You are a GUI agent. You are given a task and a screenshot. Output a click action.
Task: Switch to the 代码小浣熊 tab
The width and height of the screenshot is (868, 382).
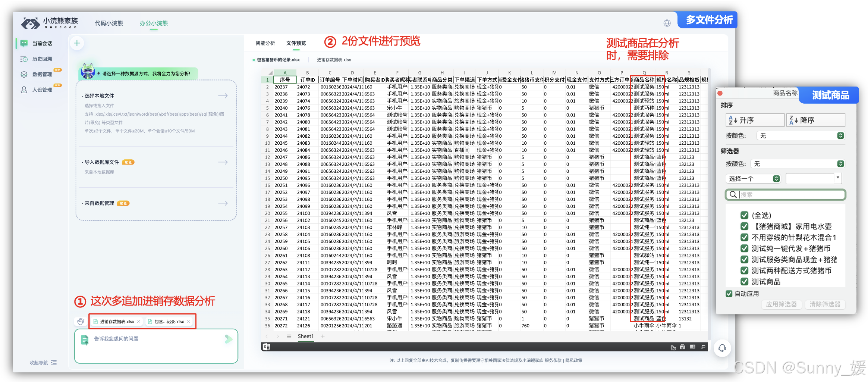(108, 23)
